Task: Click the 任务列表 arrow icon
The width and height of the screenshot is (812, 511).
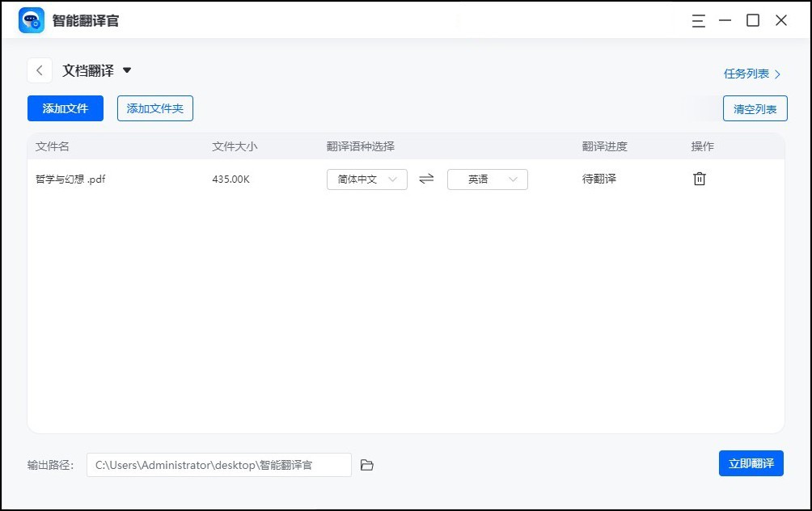Action: coord(776,73)
